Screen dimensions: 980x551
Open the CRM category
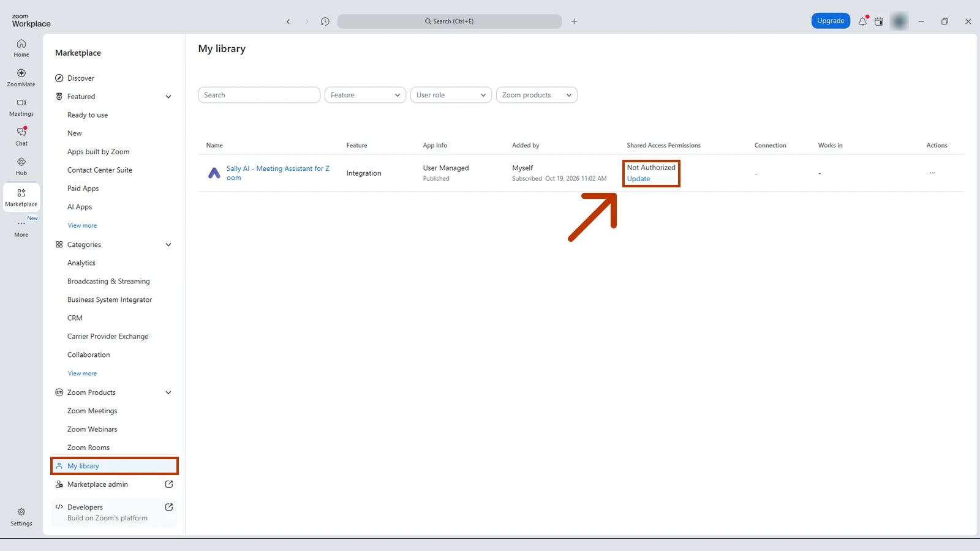[x=75, y=318]
